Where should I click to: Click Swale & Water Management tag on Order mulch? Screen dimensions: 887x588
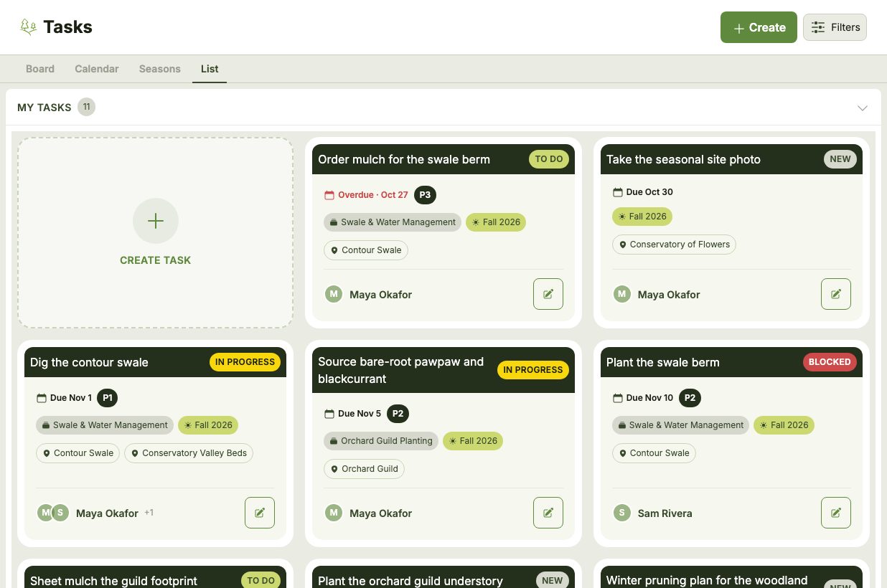pyautogui.click(x=393, y=222)
